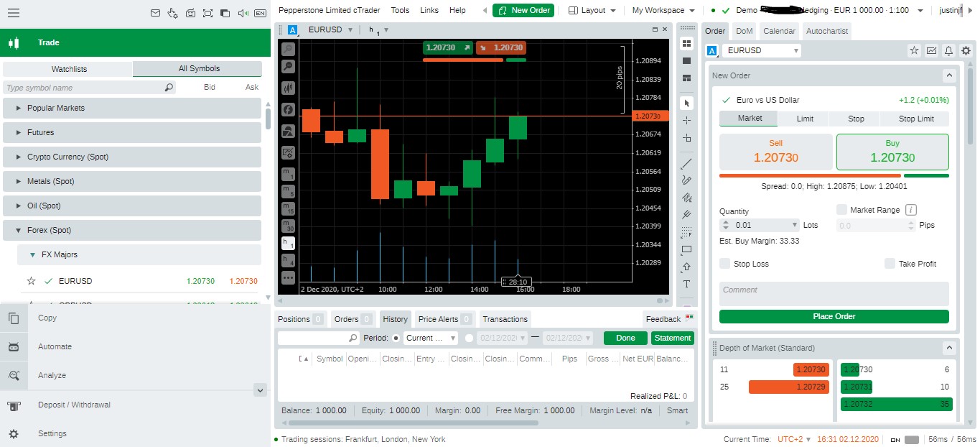980x447 pixels.
Task: Switch to the Calendar tab
Action: tap(779, 31)
